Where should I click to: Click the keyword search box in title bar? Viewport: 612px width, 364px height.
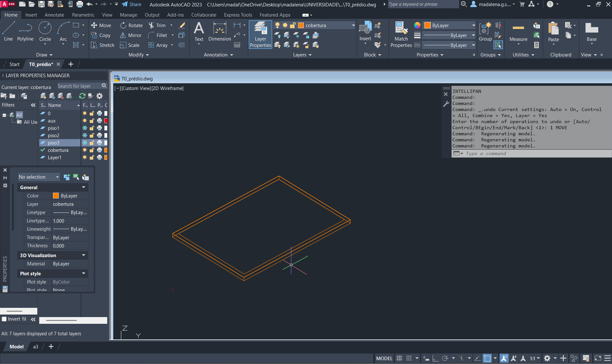pos(423,4)
